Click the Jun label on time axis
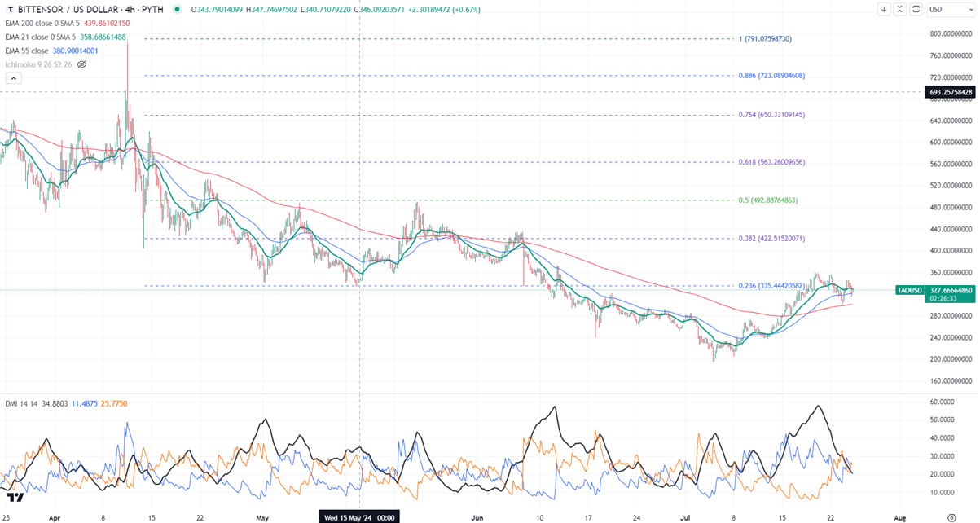 [x=477, y=516]
